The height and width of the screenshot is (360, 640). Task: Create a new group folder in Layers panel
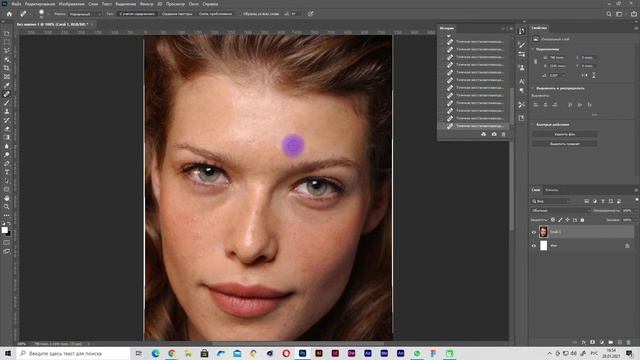point(611,342)
